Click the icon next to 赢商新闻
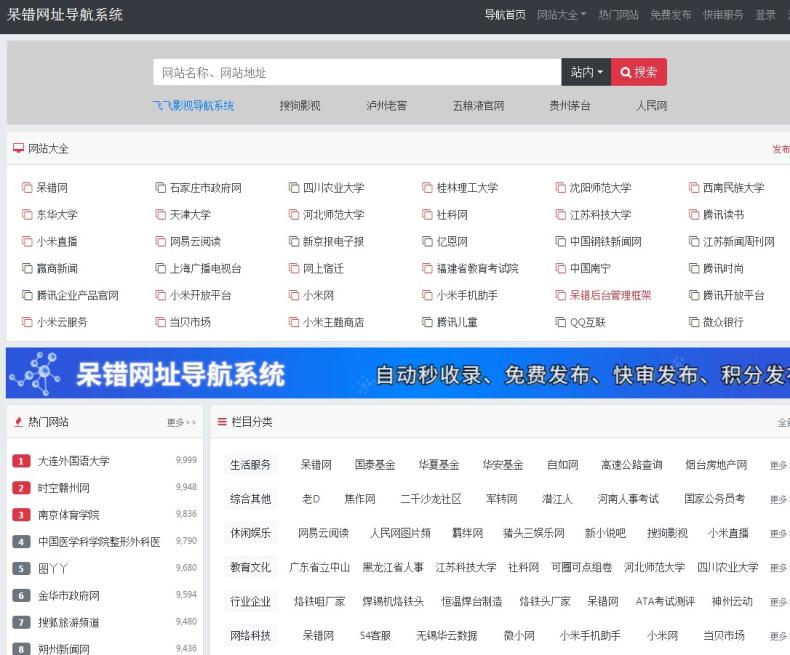790x655 pixels. 27,268
